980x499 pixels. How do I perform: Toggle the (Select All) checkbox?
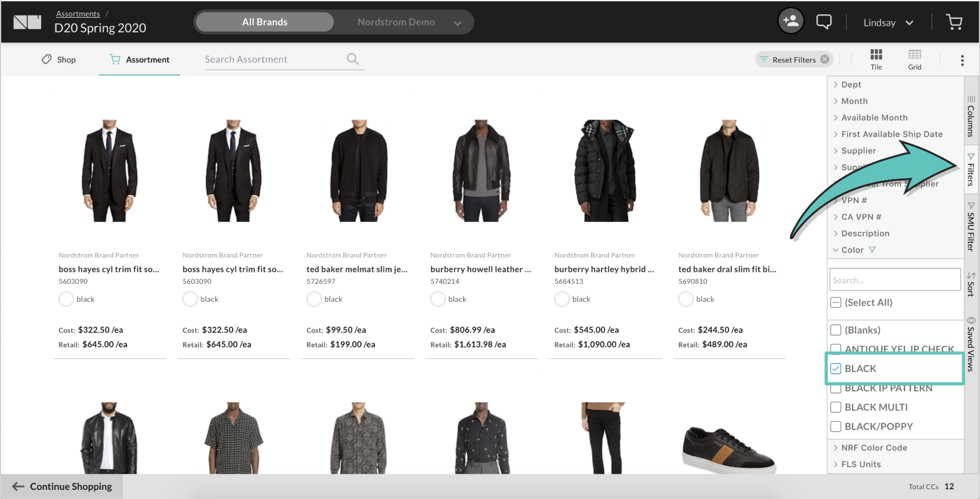pos(836,303)
